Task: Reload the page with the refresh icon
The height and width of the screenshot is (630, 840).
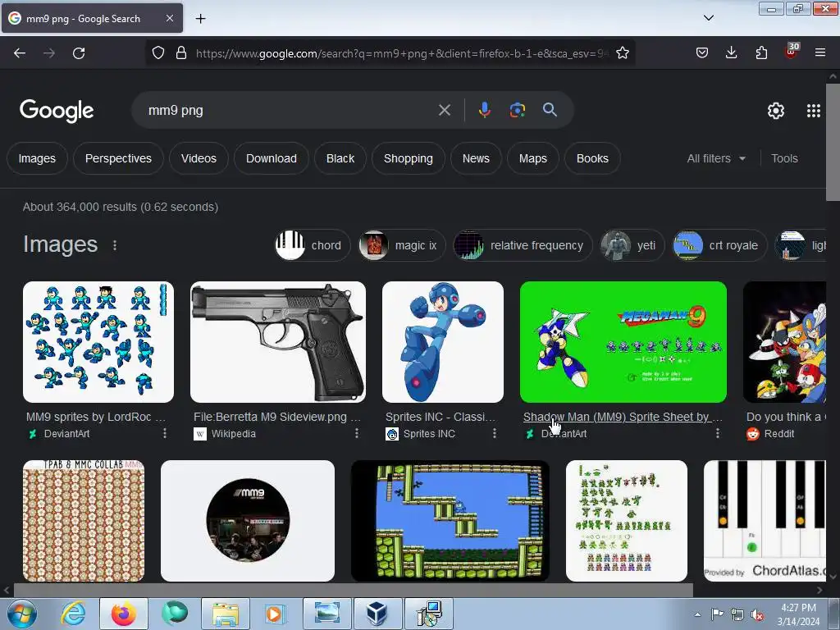Action: coord(79,53)
